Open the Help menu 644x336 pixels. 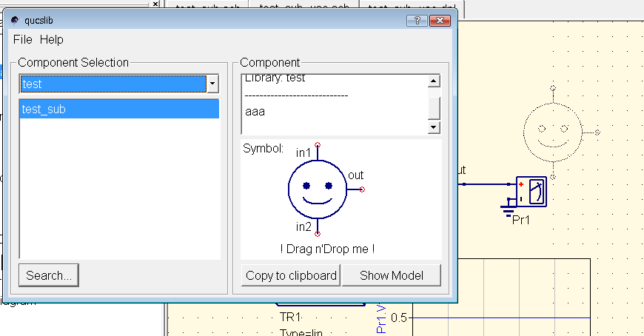point(52,39)
